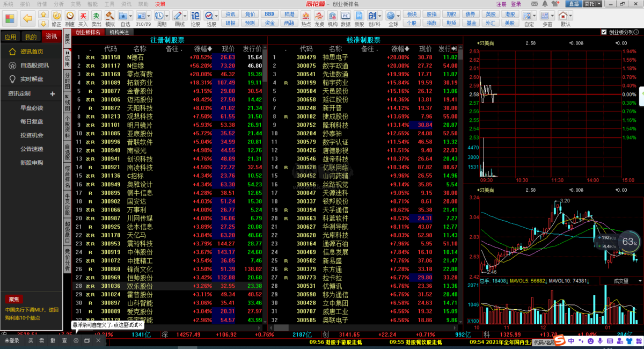Open the 全球 markets dropdown arrow
Viewport: 644px width, 349px height.
pyautogui.click(x=398, y=16)
